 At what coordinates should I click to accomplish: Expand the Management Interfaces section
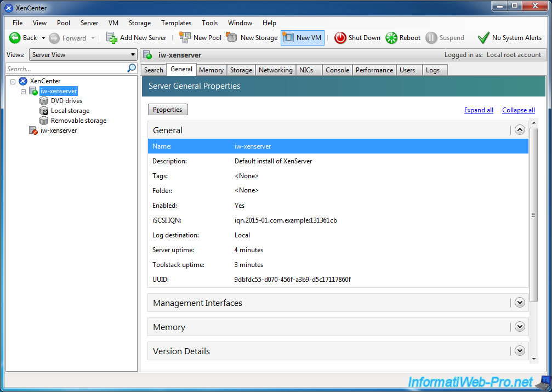click(520, 303)
